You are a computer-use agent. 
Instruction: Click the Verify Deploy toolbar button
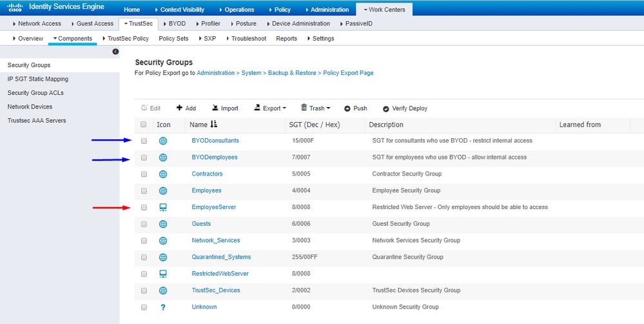(405, 108)
